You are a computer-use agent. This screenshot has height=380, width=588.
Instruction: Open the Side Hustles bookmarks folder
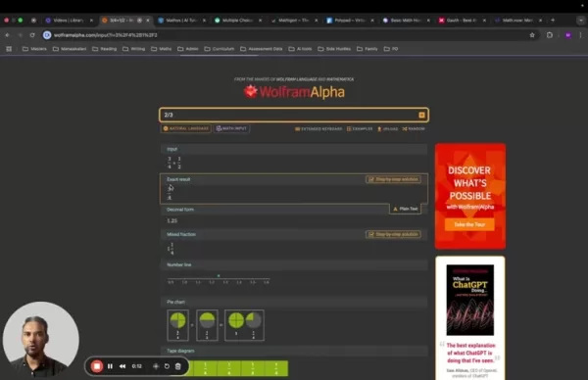[334, 49]
